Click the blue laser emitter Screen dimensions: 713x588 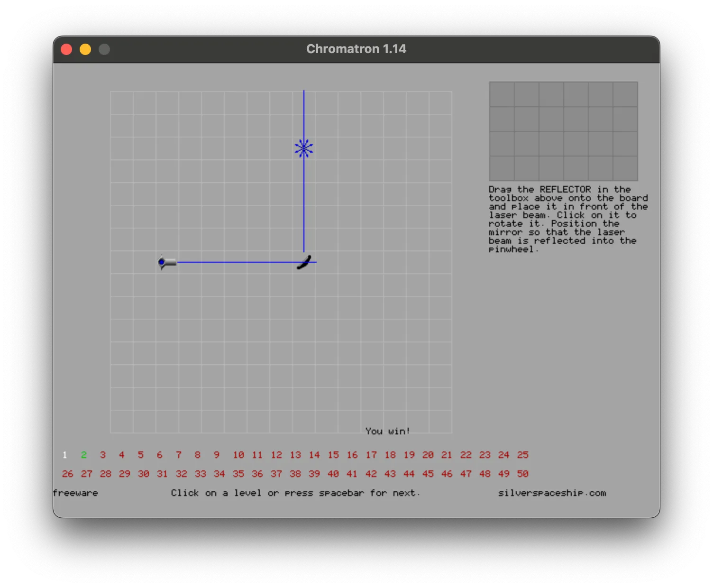[x=167, y=262]
